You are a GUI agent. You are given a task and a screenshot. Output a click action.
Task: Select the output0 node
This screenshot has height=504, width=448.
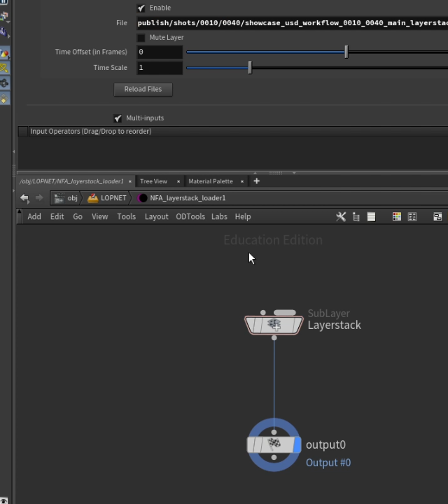pyautogui.click(x=274, y=445)
